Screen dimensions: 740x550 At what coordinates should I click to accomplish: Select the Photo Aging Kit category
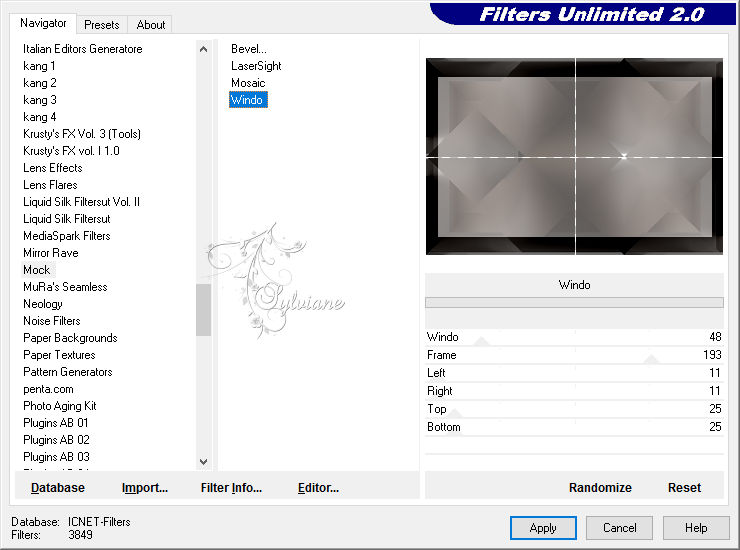59,406
